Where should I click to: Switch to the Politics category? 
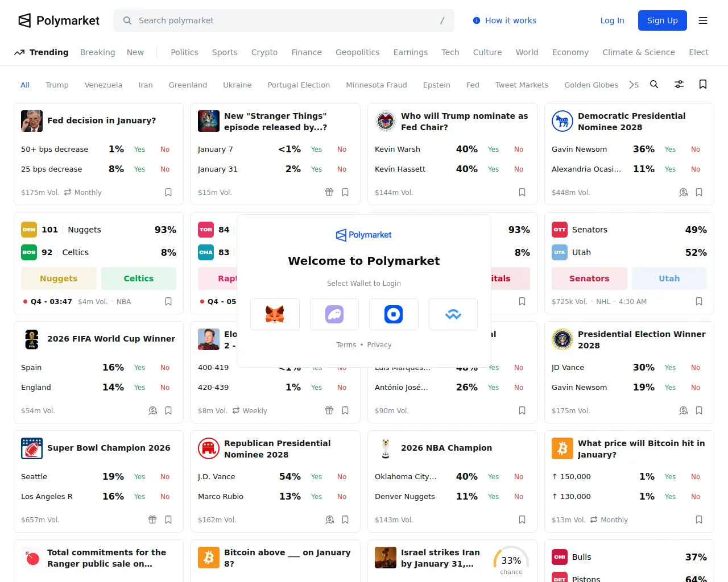[184, 52]
